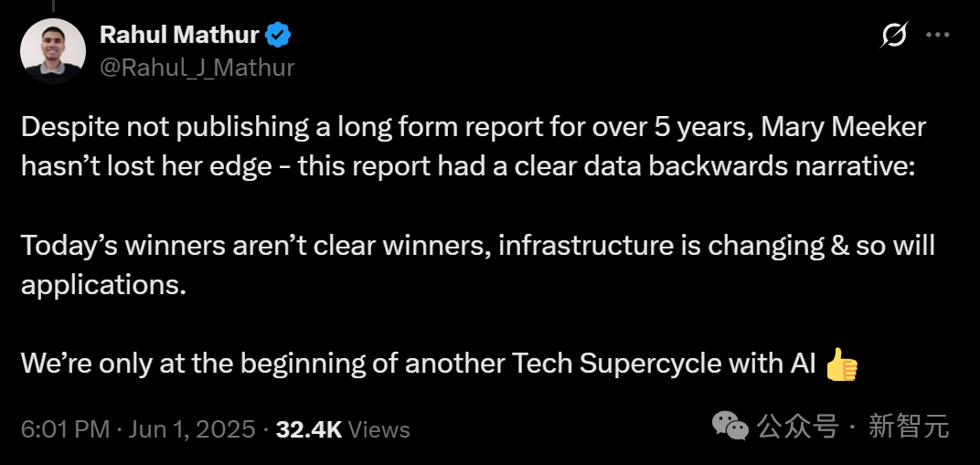
Task: Click the blue verified checkmark badge
Action: 278,36
